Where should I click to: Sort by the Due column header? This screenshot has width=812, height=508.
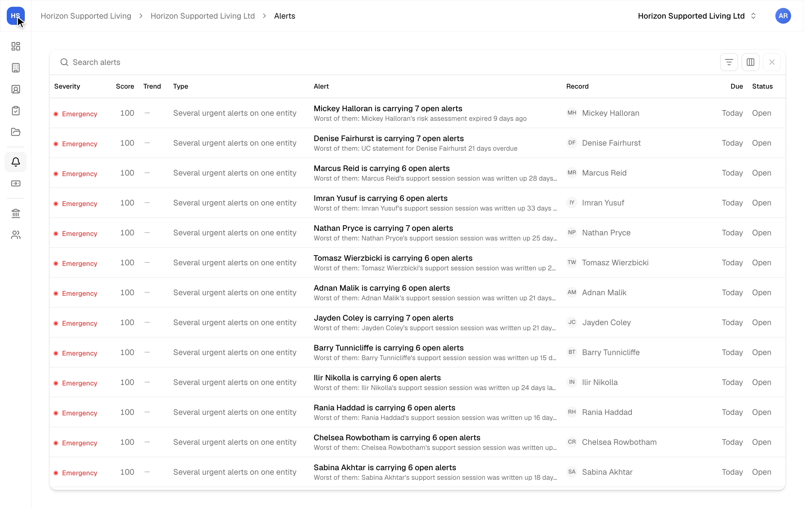pyautogui.click(x=736, y=86)
